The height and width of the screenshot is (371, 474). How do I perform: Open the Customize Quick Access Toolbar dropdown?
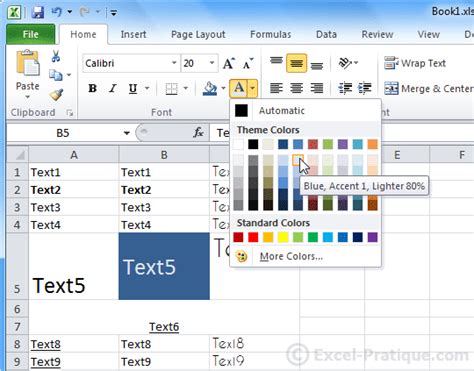click(x=114, y=13)
